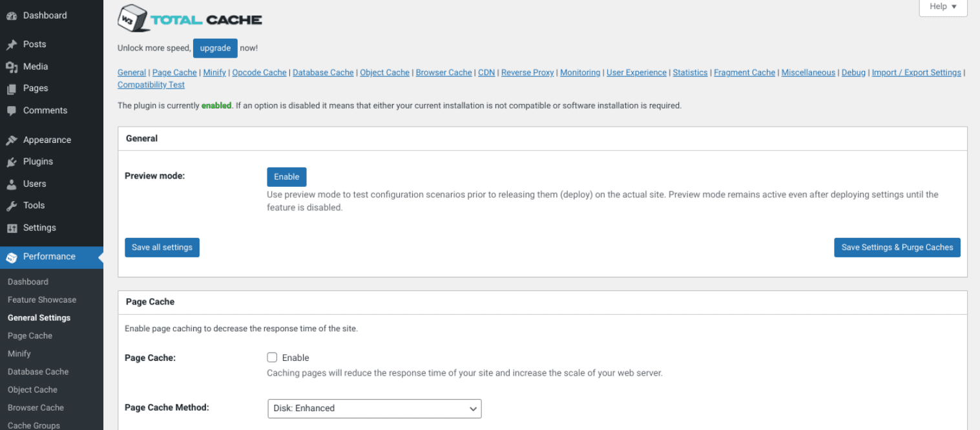Click the W3 Total Cache logo
This screenshot has width=980, height=430.
pos(189,18)
